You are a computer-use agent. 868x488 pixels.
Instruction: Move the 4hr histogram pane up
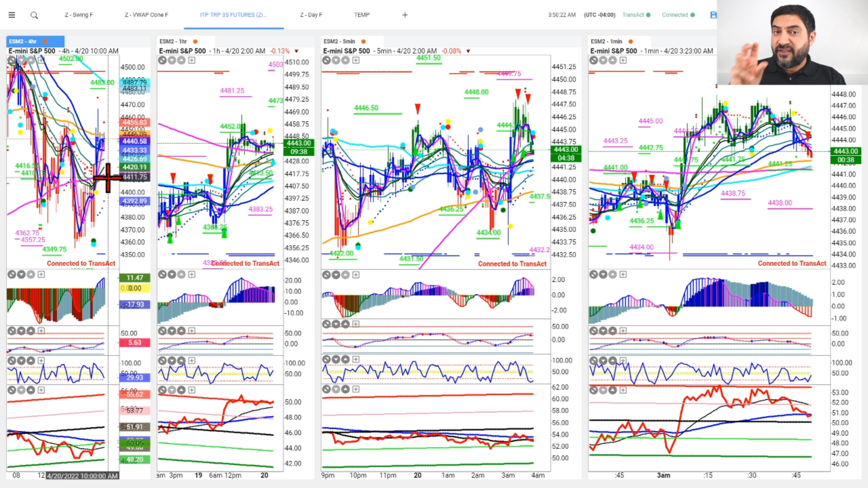31,274
